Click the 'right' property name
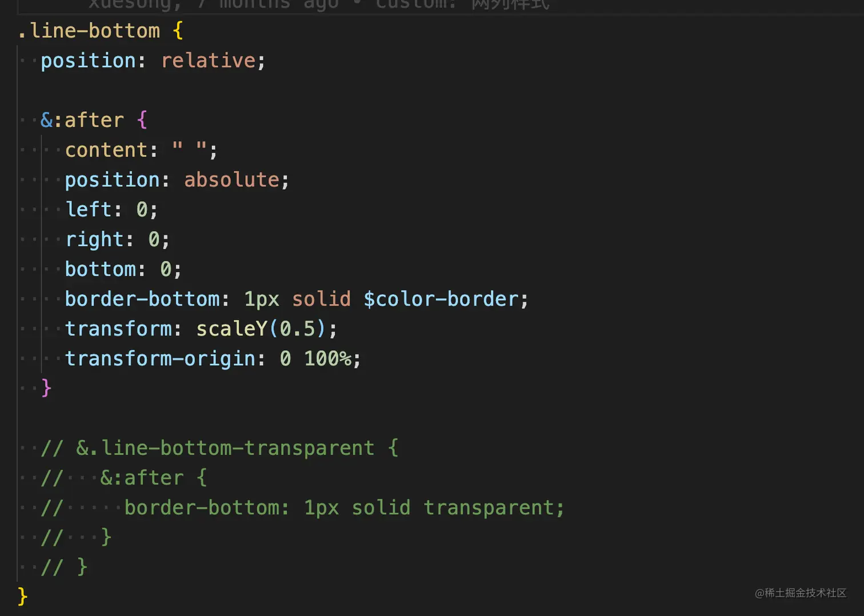 click(x=94, y=239)
